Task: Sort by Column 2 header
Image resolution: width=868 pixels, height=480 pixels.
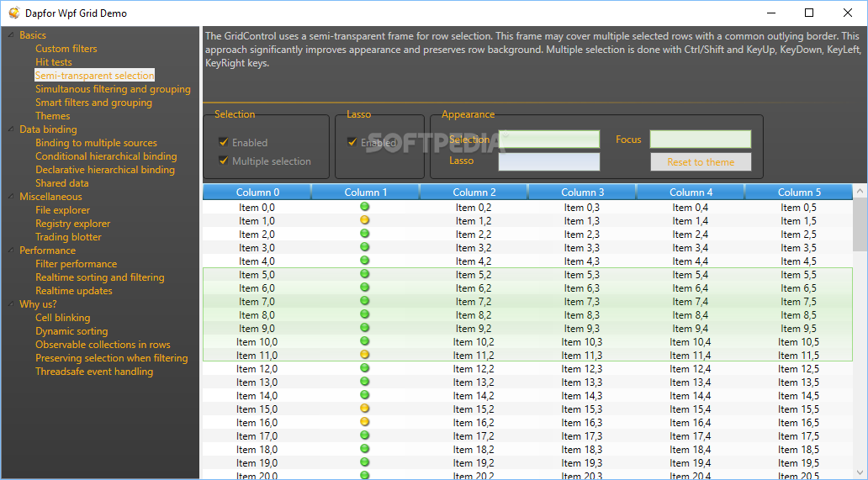Action: click(x=474, y=192)
